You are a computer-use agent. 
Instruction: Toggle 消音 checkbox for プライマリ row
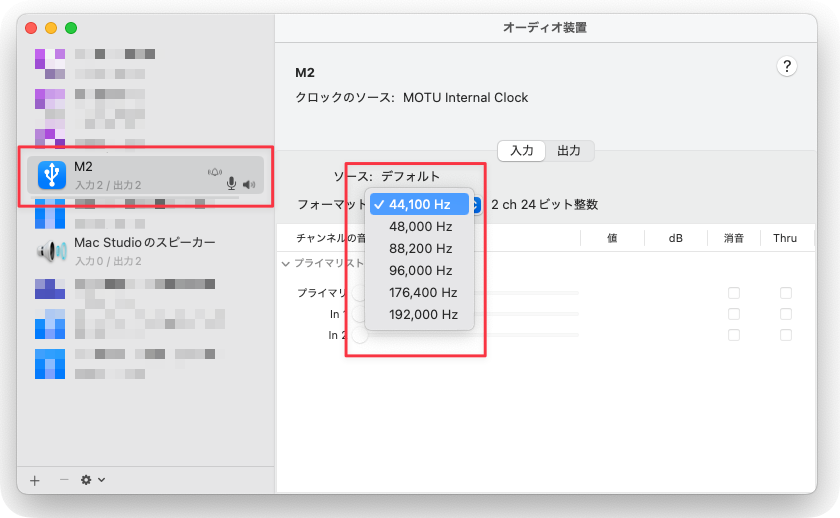[x=734, y=293]
